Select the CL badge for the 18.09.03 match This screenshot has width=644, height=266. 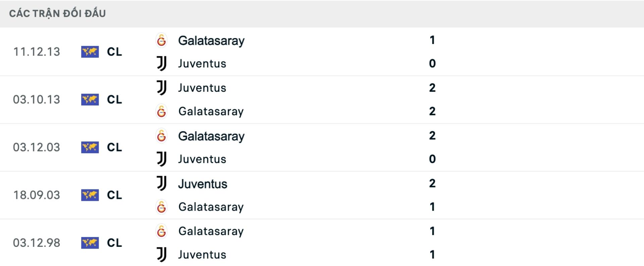point(90,195)
